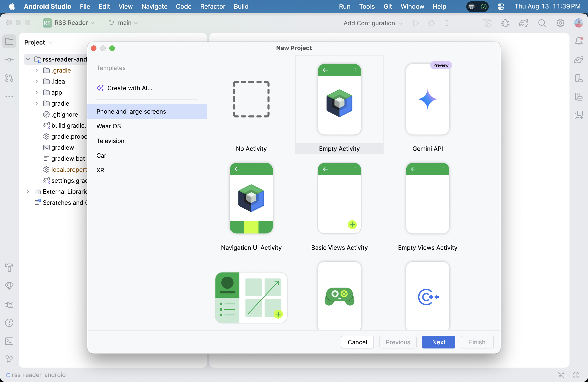
Task: Open the Gemini chat icon in right sidebar
Action: pyautogui.click(x=579, y=115)
